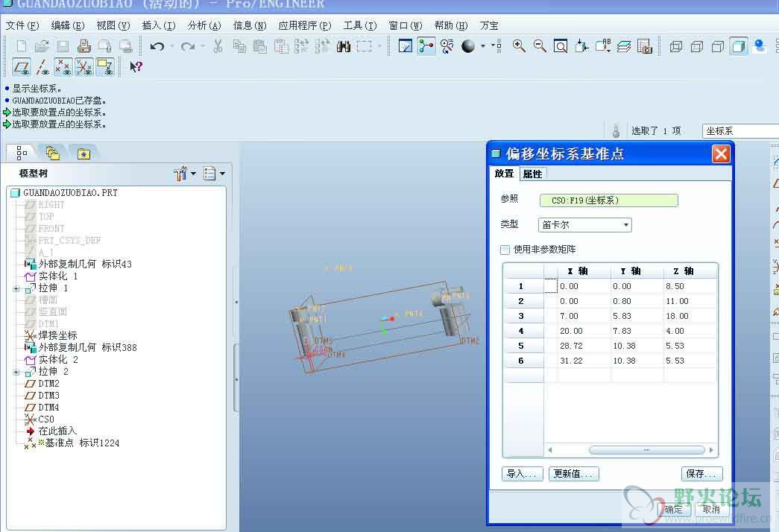
Task: Click the New file icon
Action: (x=22, y=46)
